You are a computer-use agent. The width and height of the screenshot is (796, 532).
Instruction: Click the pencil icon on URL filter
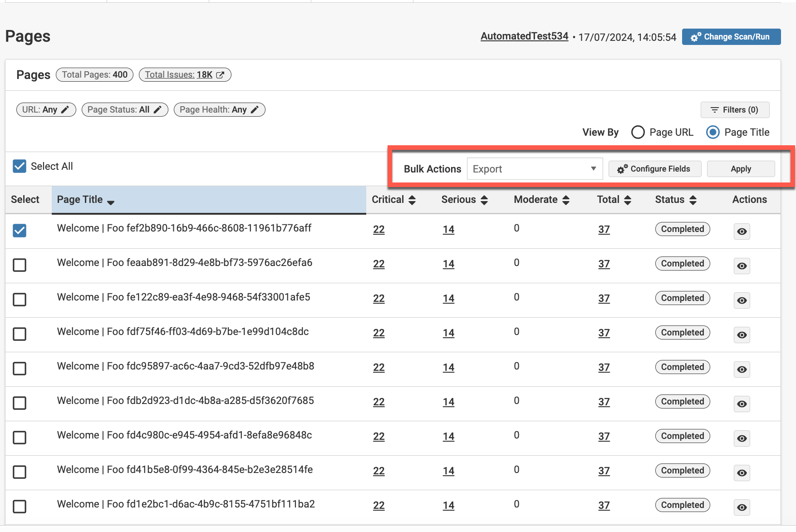[x=65, y=110]
